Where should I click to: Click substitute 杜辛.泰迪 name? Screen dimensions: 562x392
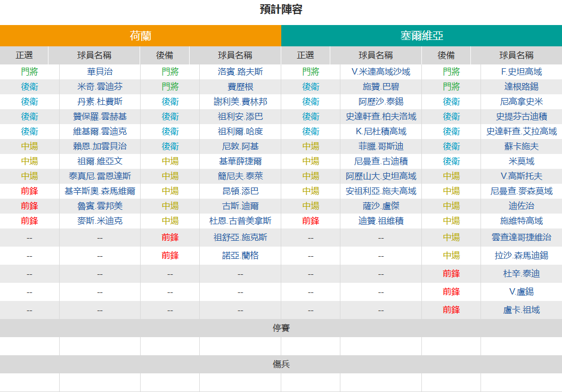click(522, 274)
